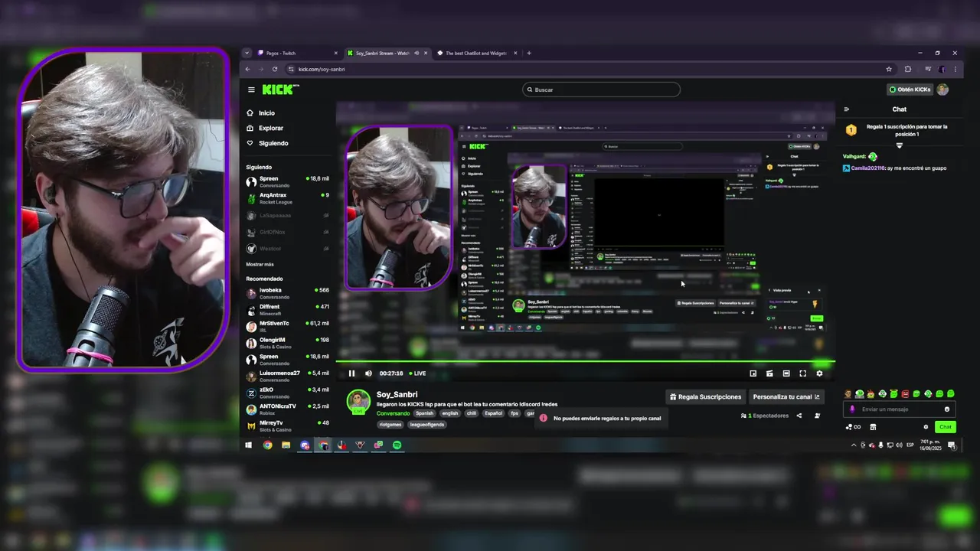Screen dimensions: 980x551
Task: Open the KICKs gift icon below chat
Action: 853,427
